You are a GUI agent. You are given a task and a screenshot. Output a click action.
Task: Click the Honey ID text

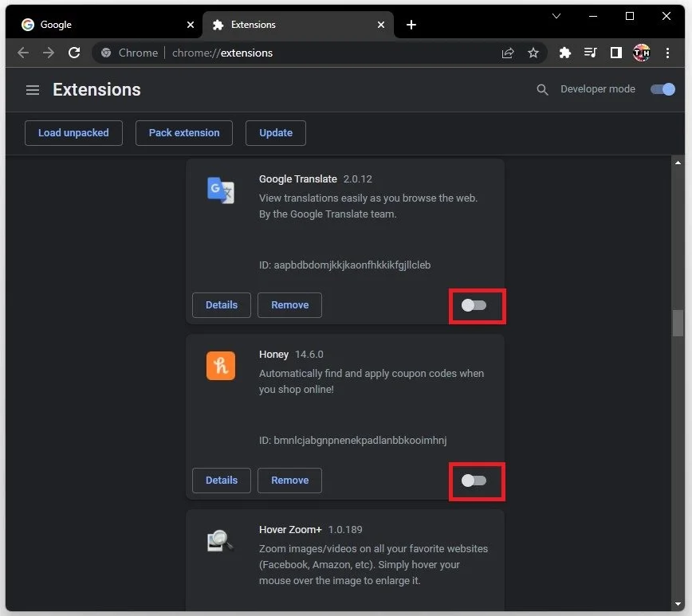click(352, 440)
